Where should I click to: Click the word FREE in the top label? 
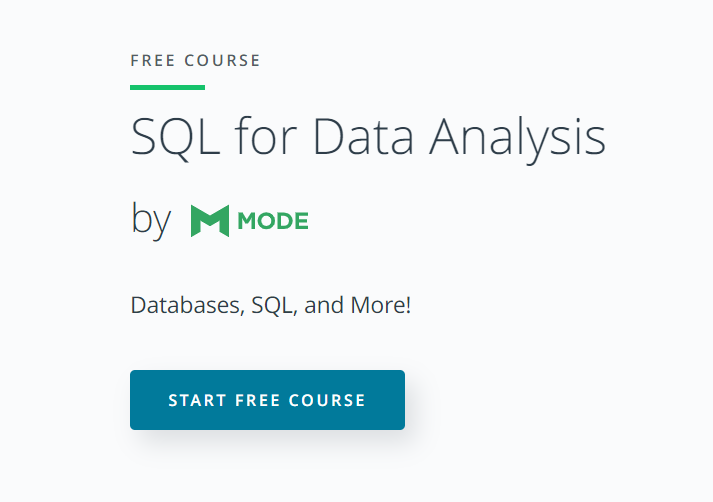[x=153, y=60]
